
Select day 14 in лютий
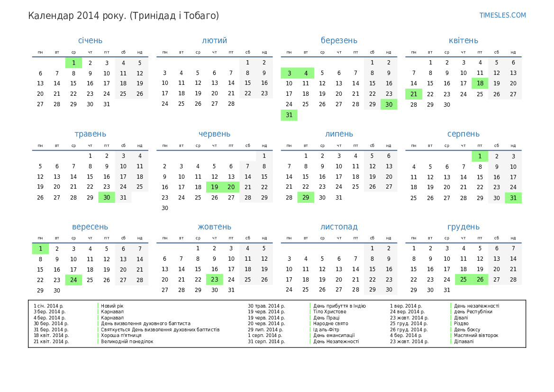pos(231,82)
